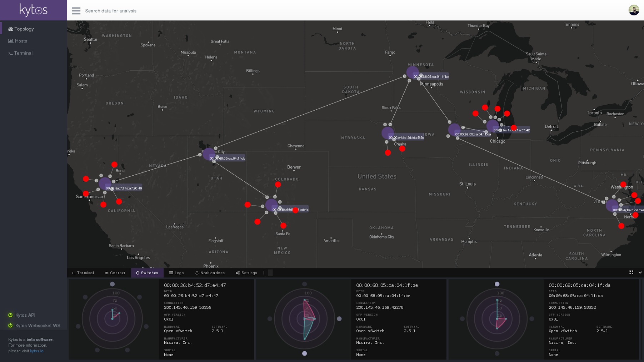The height and width of the screenshot is (362, 644).
Task: Follow the kytos.io link
Action: (x=36, y=351)
